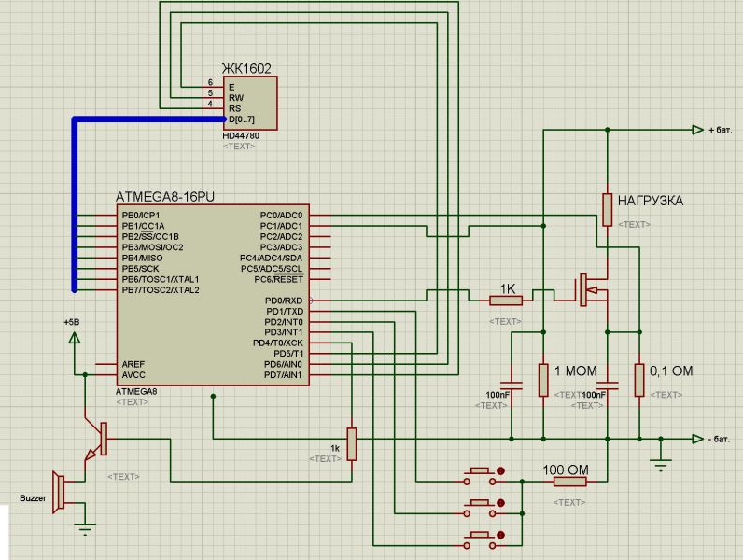Click the - бат. terminal arrow
The width and height of the screenshot is (743, 560).
tap(697, 439)
